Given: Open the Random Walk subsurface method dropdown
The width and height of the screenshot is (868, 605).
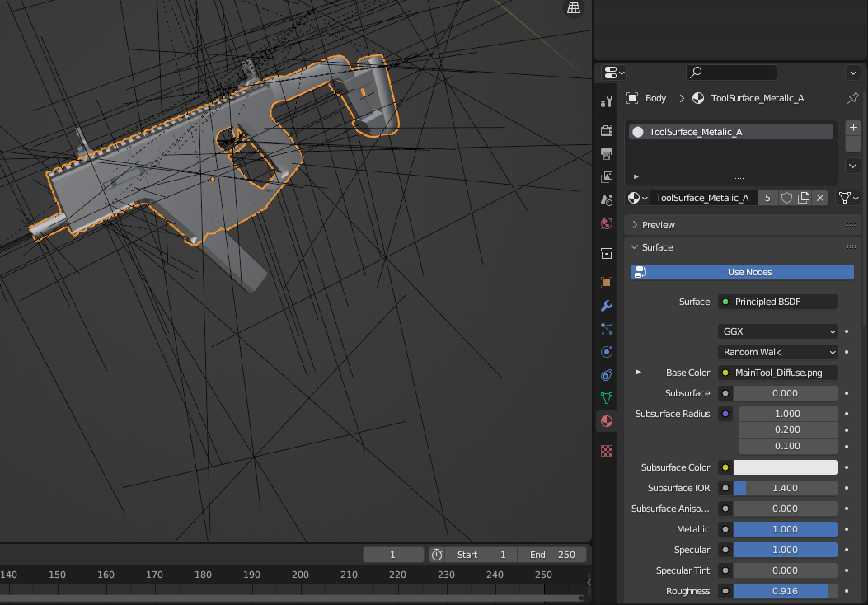Looking at the screenshot, I should click(777, 352).
